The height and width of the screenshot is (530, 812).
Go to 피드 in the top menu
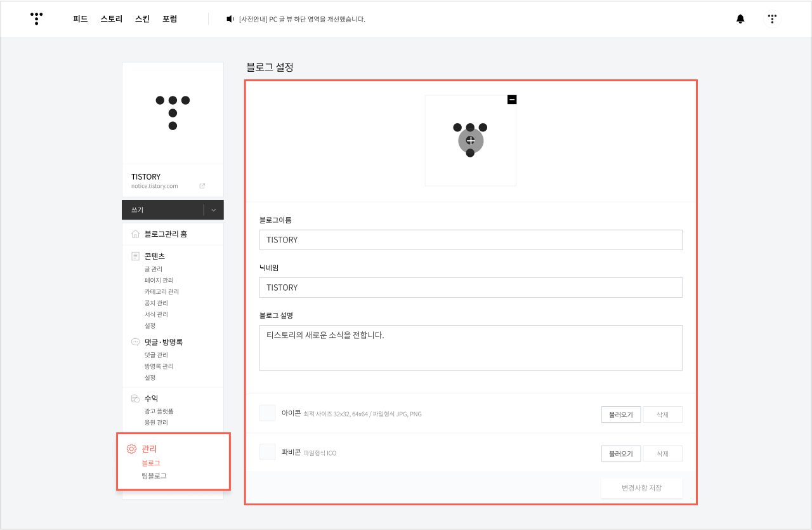click(x=81, y=19)
